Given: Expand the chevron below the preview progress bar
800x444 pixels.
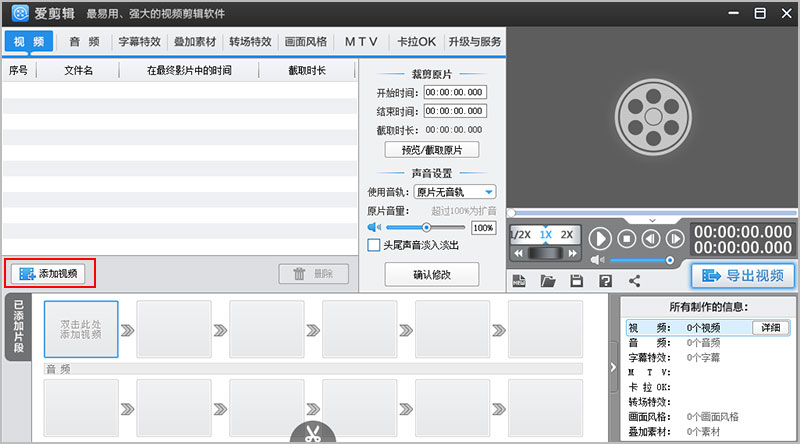Looking at the screenshot, I should 652,220.
